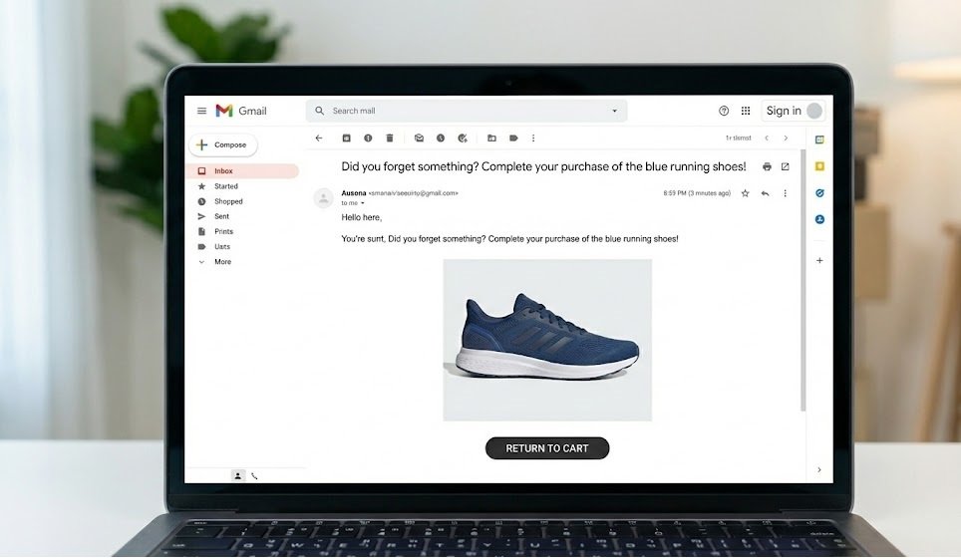
Task: Go to the newer message arrow
Action: [766, 139]
